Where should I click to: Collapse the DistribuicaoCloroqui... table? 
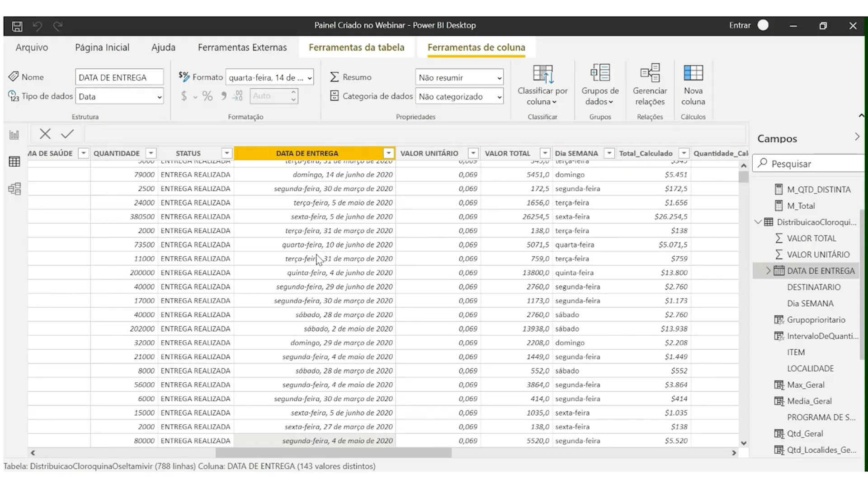758,222
